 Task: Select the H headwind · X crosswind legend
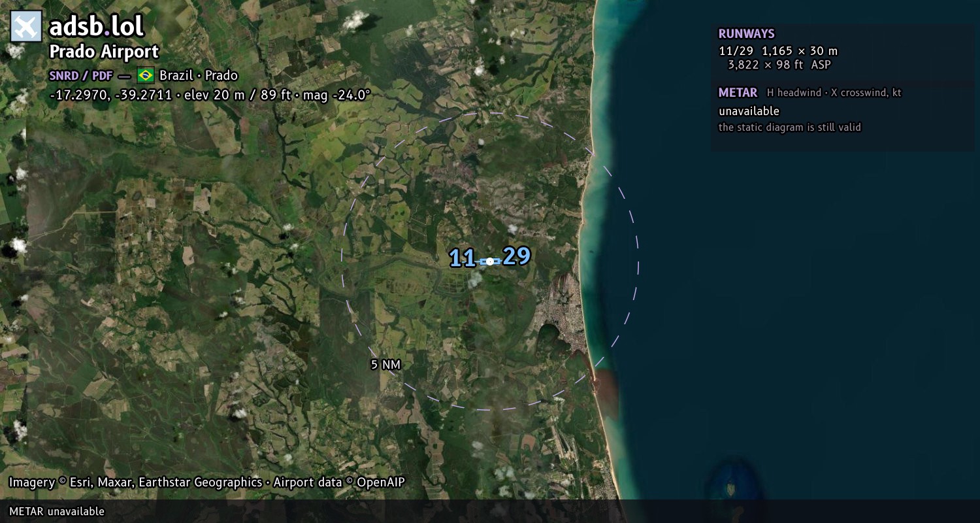834,93
